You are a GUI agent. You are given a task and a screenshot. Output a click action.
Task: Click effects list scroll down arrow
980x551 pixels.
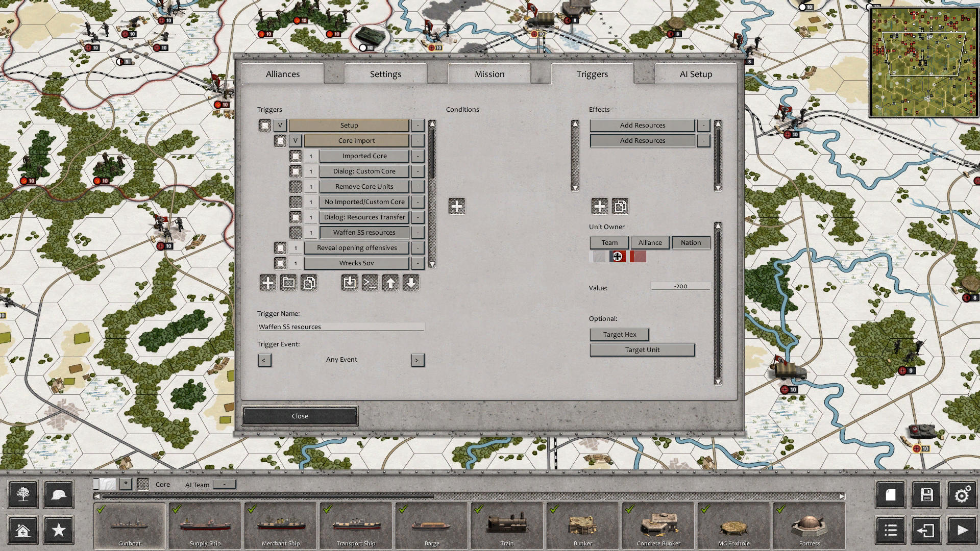[718, 188]
